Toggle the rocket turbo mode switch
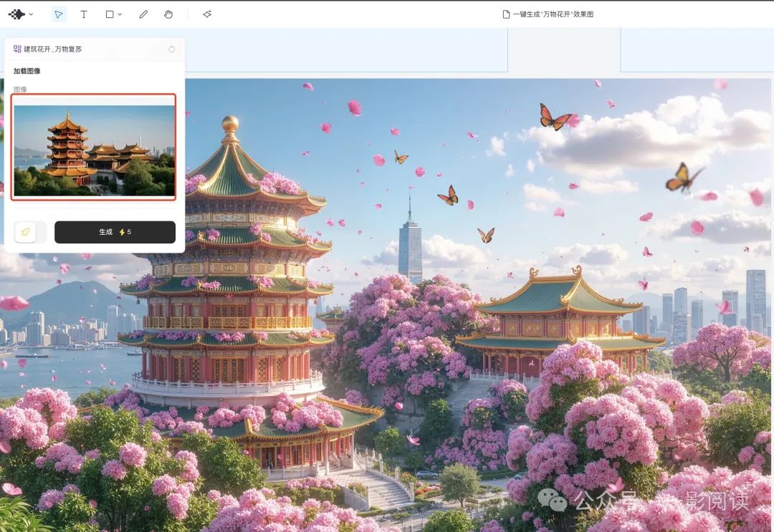This screenshot has width=774, height=532. (31, 232)
